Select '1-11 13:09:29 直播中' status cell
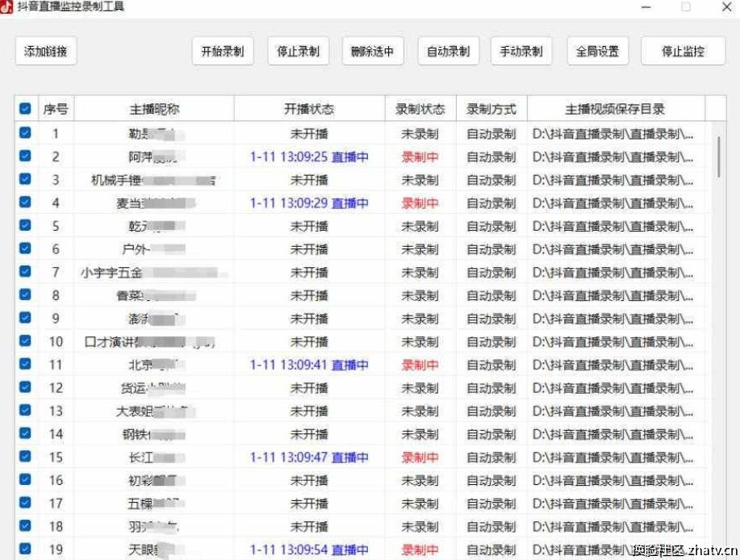Viewport: 740px width, 560px height. pos(309,203)
